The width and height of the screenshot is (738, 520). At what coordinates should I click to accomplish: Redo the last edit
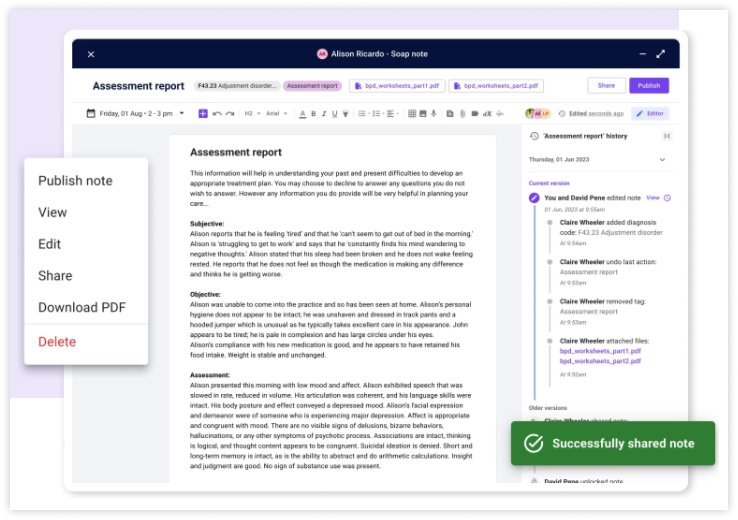coord(230,113)
